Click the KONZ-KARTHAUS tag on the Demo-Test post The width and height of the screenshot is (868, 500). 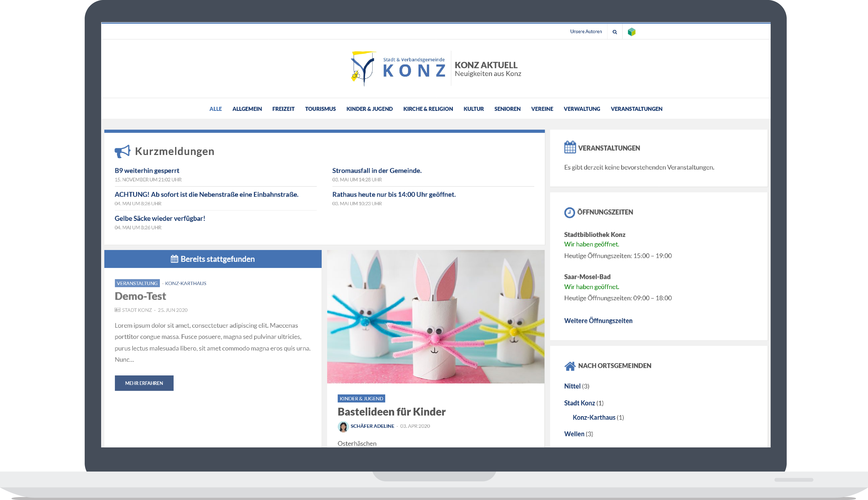185,283
